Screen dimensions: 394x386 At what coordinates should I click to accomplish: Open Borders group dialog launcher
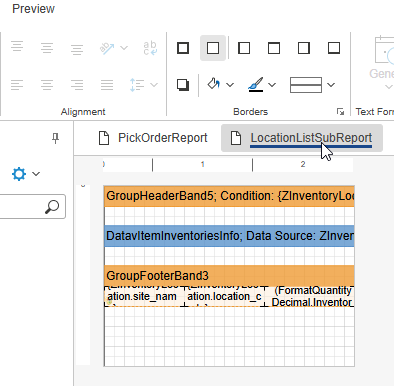coord(340,112)
